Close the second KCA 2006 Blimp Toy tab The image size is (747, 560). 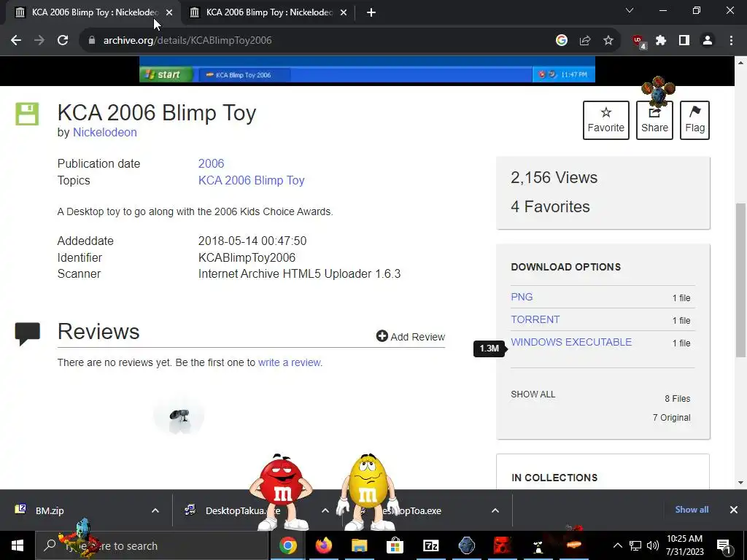(344, 12)
